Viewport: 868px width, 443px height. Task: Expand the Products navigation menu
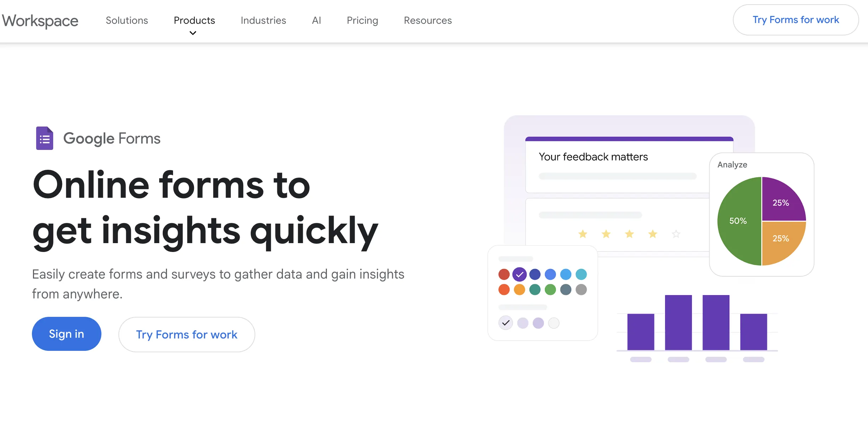coord(194,20)
